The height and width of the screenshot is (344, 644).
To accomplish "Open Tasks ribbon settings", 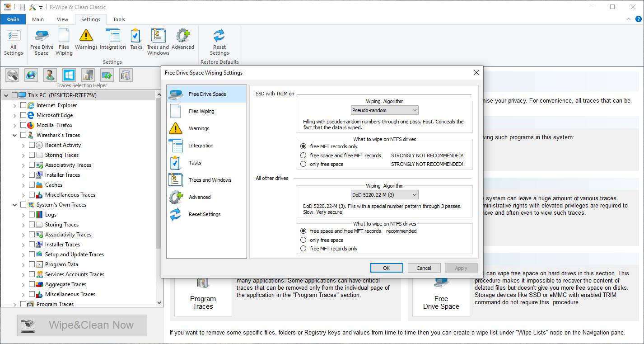I will click(x=136, y=39).
